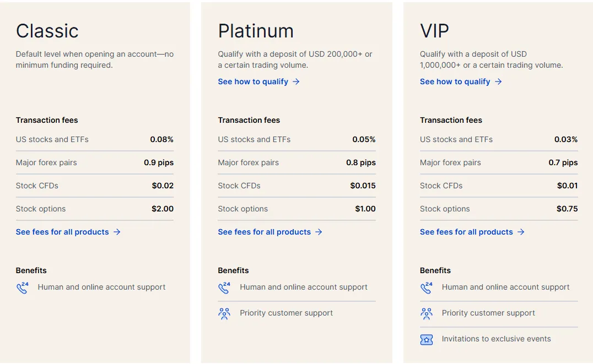Select the Classic tier heading
Viewport: 593px width, 364px height.
[47, 31]
